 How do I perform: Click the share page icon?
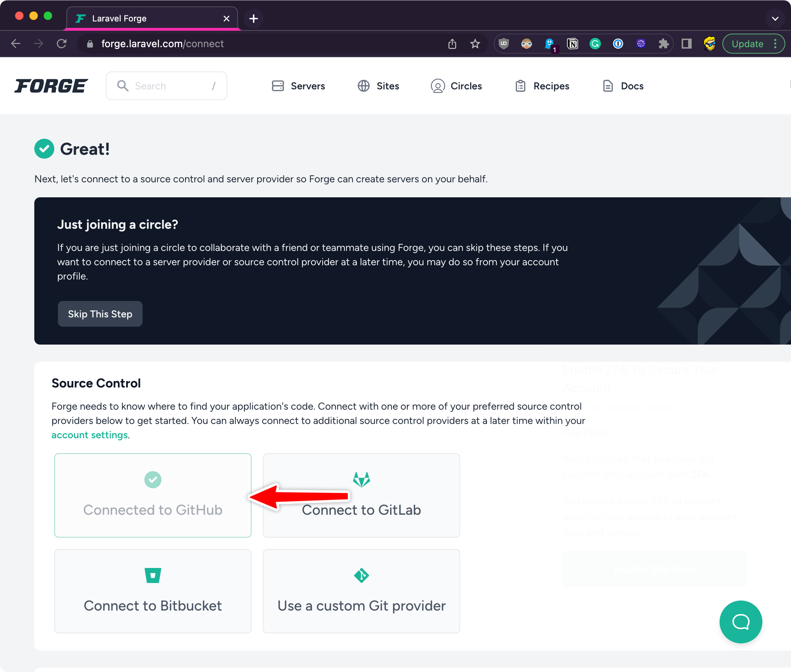[x=452, y=44]
